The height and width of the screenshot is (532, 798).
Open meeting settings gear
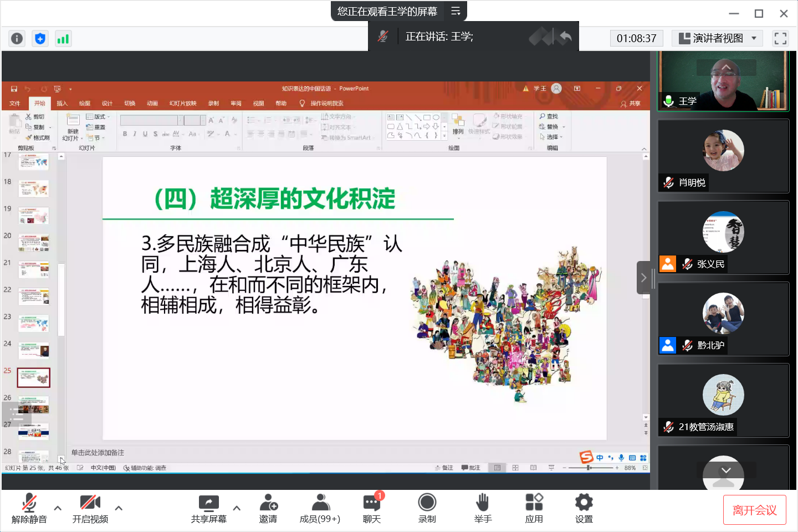[584, 508]
